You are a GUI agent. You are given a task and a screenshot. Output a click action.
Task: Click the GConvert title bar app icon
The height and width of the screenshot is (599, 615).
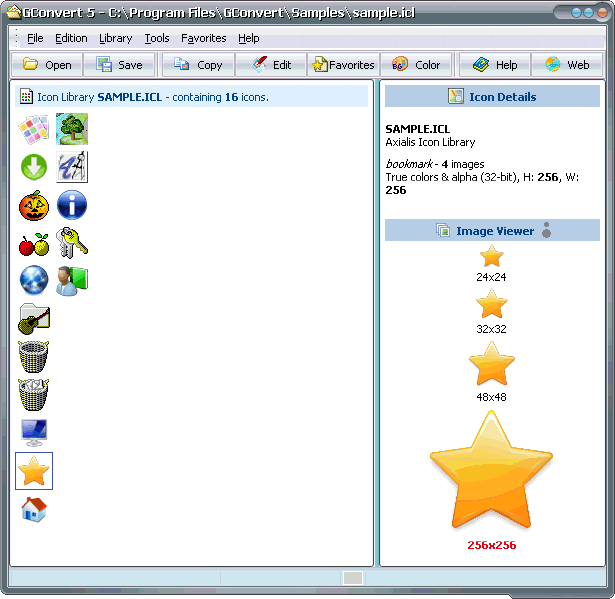(x=14, y=13)
